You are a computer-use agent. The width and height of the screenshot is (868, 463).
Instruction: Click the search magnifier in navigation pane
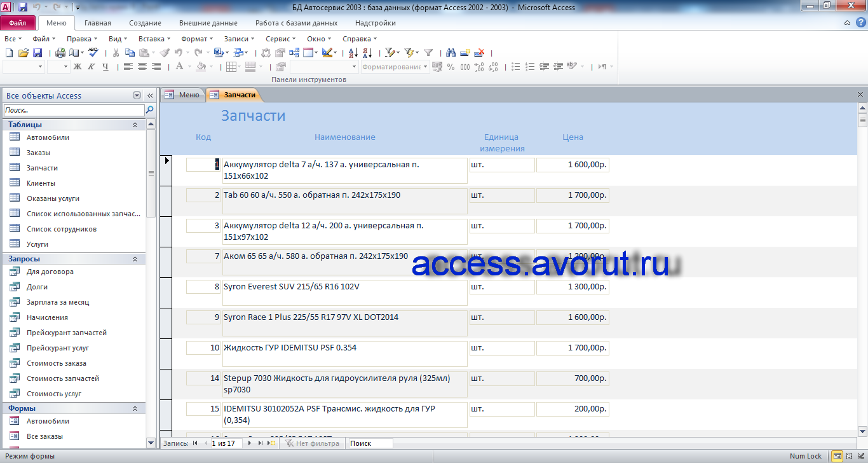pyautogui.click(x=150, y=110)
